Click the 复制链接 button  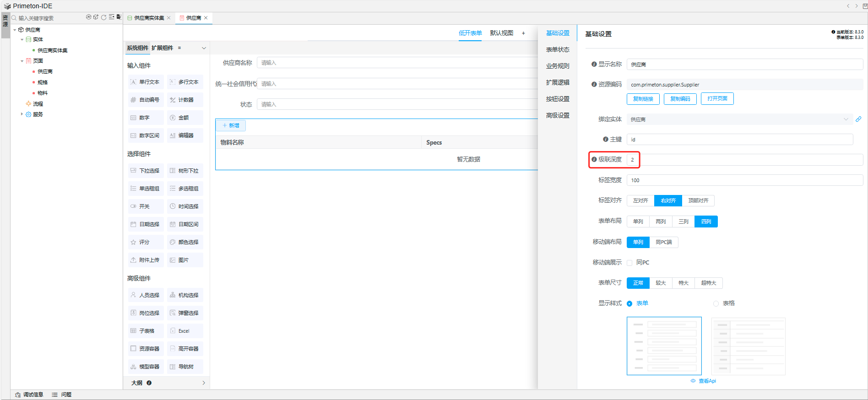coord(643,99)
